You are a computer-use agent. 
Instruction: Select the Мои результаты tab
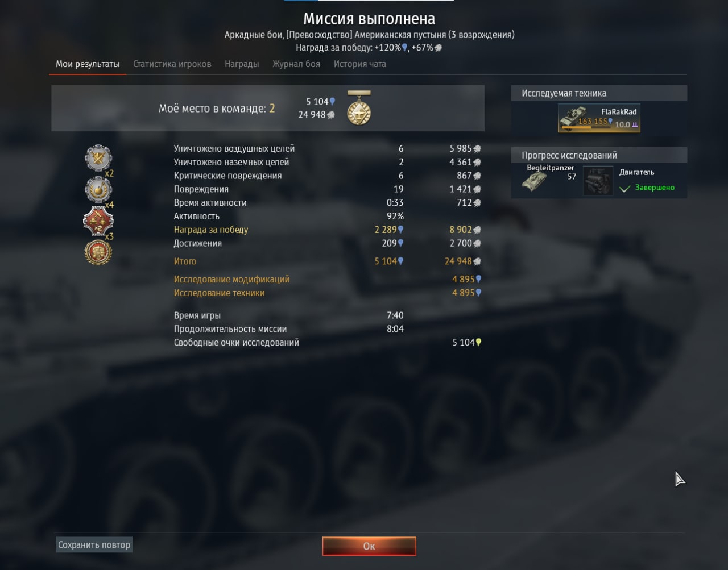(x=88, y=64)
